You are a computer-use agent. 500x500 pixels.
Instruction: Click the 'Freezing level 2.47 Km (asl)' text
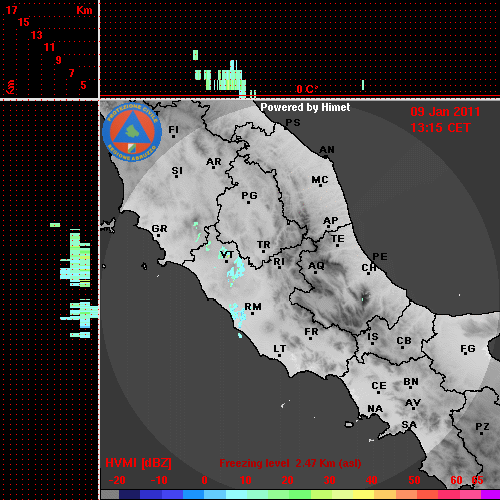pos(290,463)
